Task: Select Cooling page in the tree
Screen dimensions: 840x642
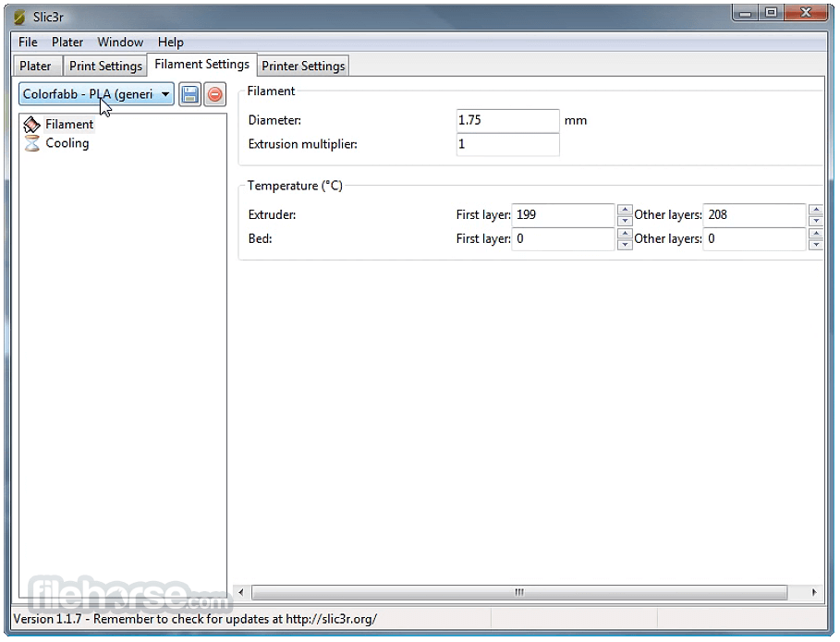Action: [x=67, y=143]
